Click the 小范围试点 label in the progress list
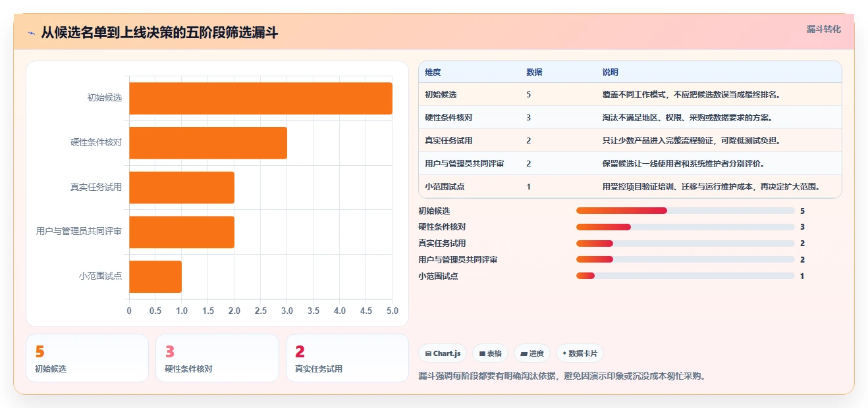The height and width of the screenshot is (408, 868). (438, 276)
